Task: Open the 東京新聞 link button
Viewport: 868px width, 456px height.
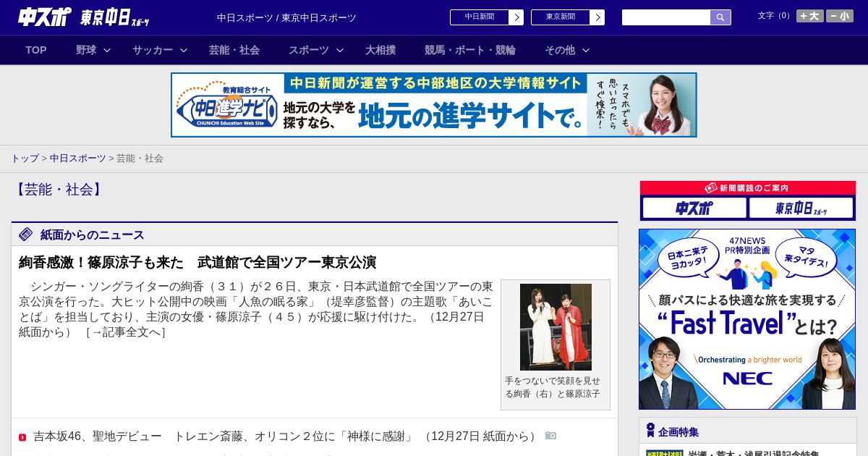Action: (x=561, y=17)
